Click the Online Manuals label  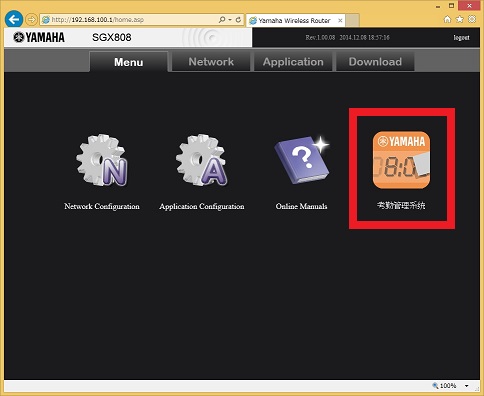pyautogui.click(x=301, y=206)
